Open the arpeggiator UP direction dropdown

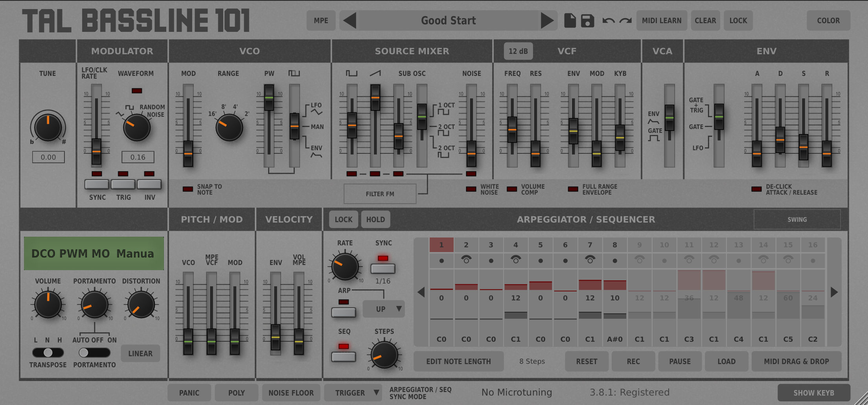[x=384, y=309]
